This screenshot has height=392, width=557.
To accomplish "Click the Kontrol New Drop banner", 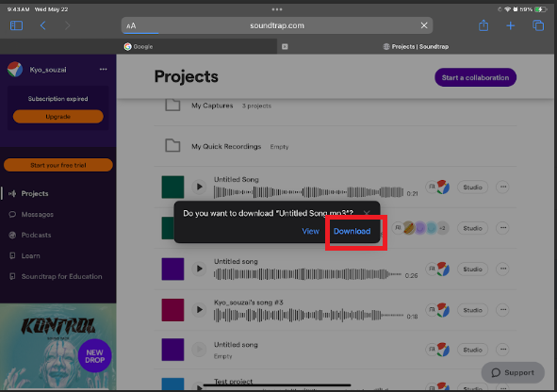I will click(57, 346).
